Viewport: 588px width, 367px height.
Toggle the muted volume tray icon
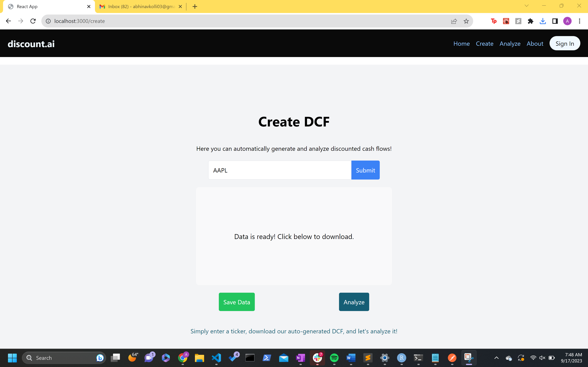pos(542,358)
